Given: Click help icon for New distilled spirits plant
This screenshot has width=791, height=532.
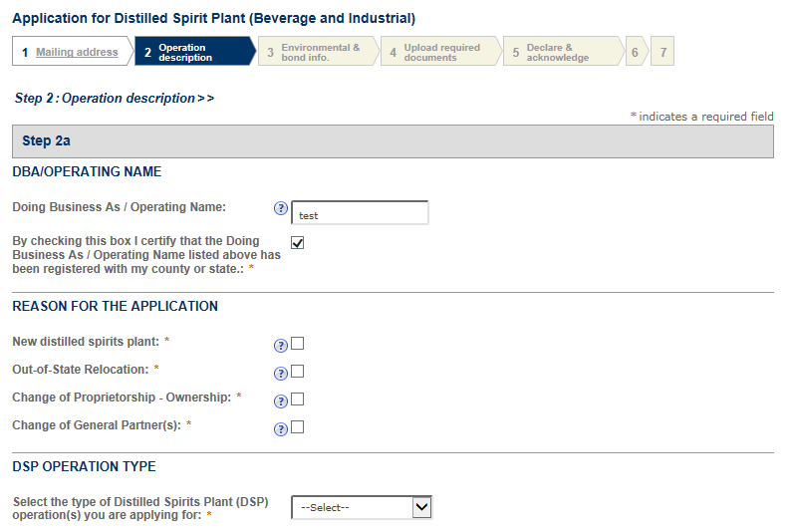Looking at the screenshot, I should (281, 345).
